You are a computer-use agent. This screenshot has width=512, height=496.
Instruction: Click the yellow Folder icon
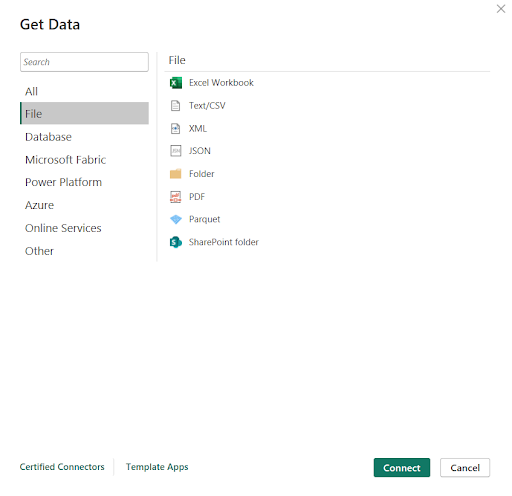coord(175,174)
